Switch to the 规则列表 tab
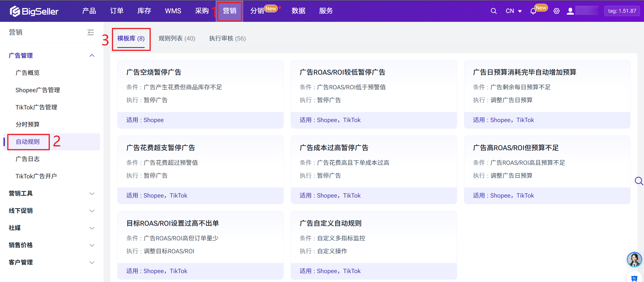This screenshot has height=282, width=644. 177,38
